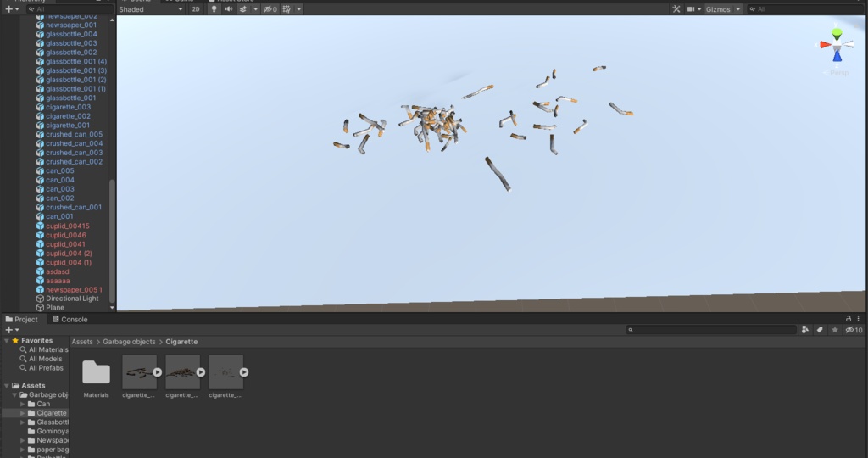Open the scene effects dropdown arrow
The height and width of the screenshot is (458, 868).
click(x=255, y=9)
